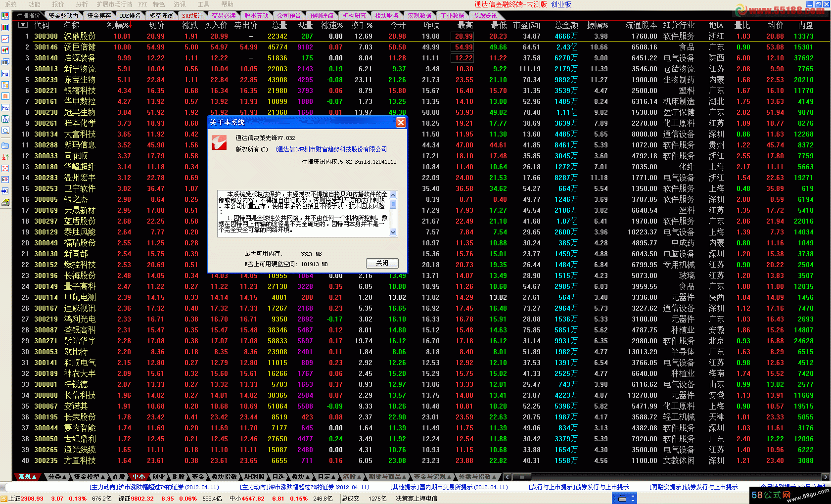Click the 深证 9802.32 index in status bar
The height and width of the screenshot is (504, 831).
point(136,499)
